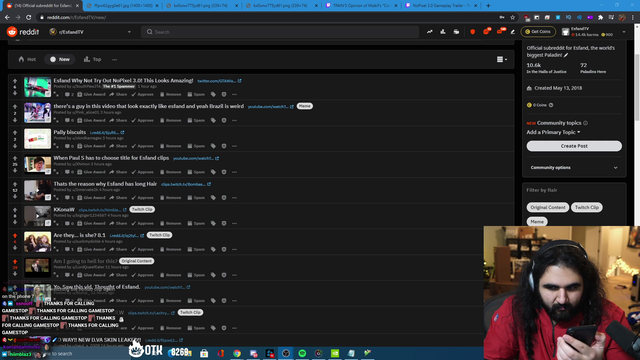Screen dimensions: 640x360
Task: Upvote the long Hair post
Action: pyautogui.click(x=15, y=184)
